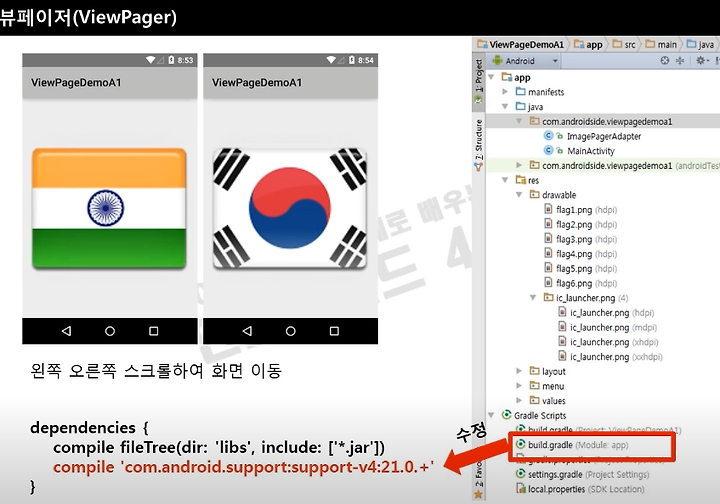This screenshot has width=720, height=504.
Task: Select ic_launcher.png (mdpi) file
Action: [608, 327]
